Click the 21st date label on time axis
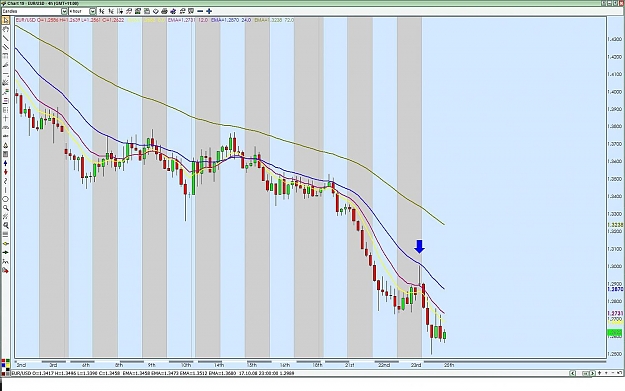Screen dimensions: 625x391 pos(350,365)
